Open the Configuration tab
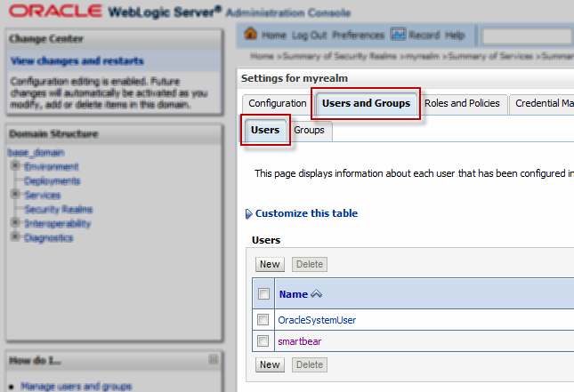Screen dimensions: 574x392 277,103
